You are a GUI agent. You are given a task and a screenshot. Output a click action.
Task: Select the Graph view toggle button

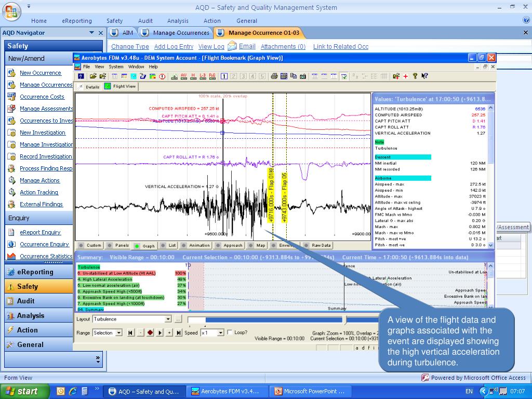pyautogui.click(x=145, y=246)
